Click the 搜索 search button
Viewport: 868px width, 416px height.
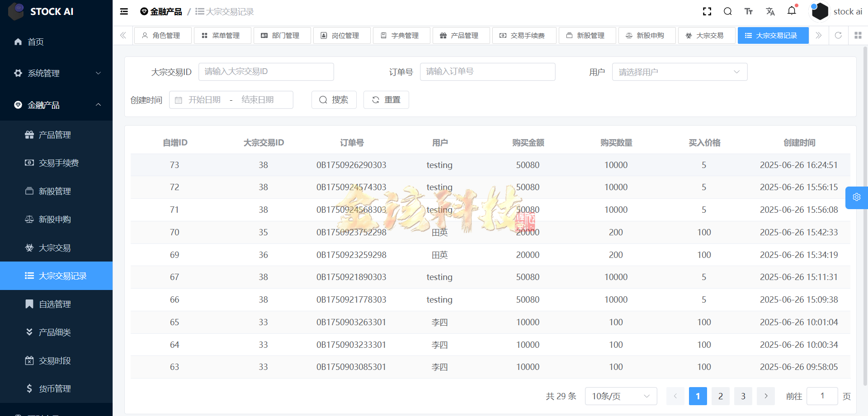pyautogui.click(x=334, y=99)
